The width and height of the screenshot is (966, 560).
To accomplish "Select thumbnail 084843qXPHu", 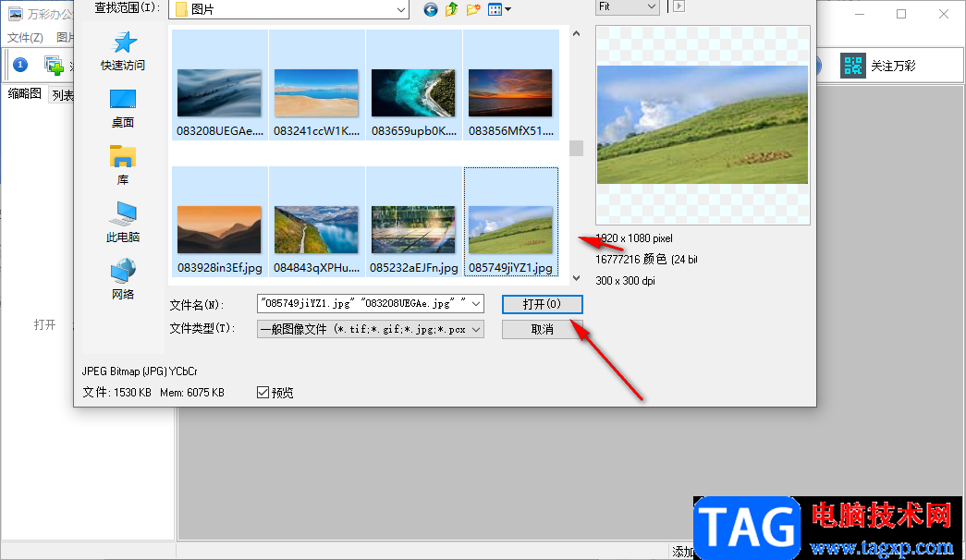I will pos(316,222).
